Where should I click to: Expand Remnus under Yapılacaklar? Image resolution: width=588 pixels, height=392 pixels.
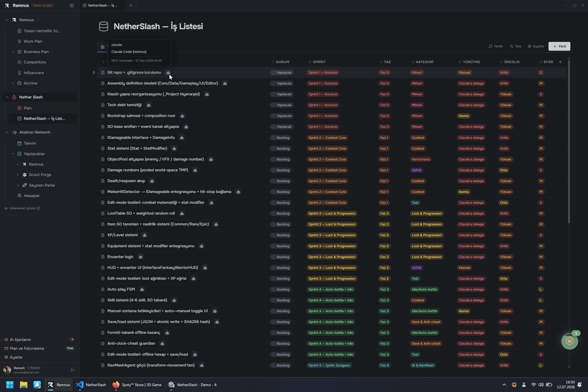pos(18,164)
